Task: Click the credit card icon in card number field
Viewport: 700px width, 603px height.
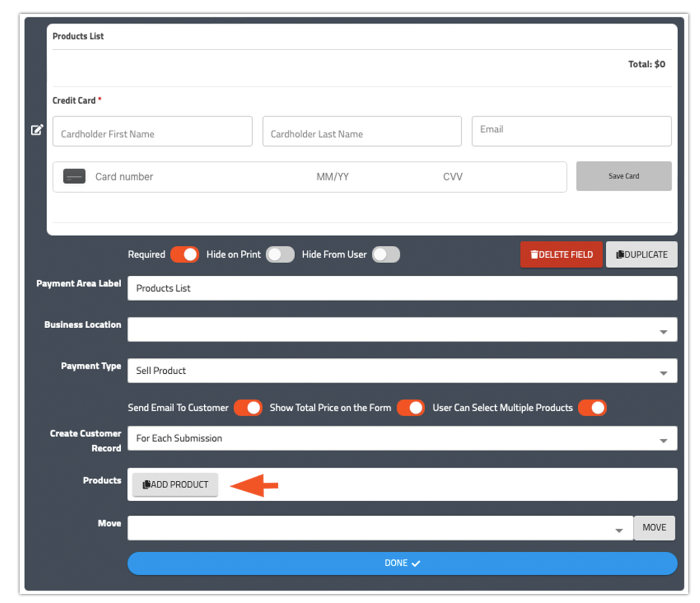Action: click(x=74, y=176)
